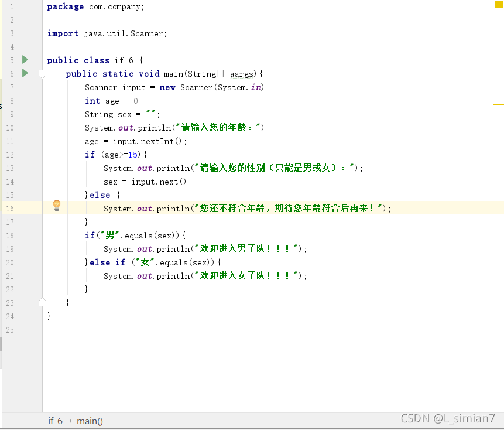
Task: Select the main() breadcrumb
Action: tap(90, 421)
